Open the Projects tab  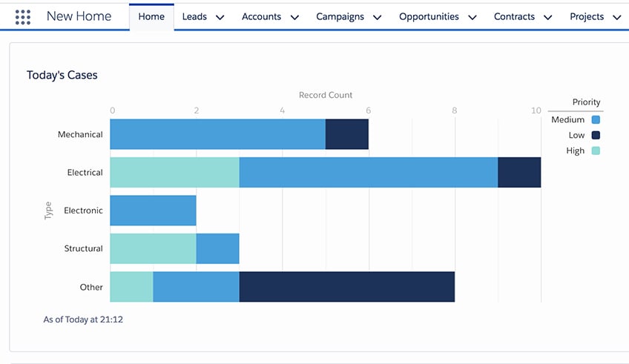click(587, 16)
